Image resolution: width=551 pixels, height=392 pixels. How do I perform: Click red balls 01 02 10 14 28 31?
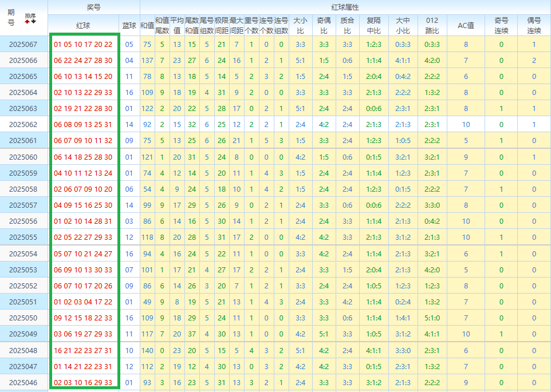tap(83, 221)
